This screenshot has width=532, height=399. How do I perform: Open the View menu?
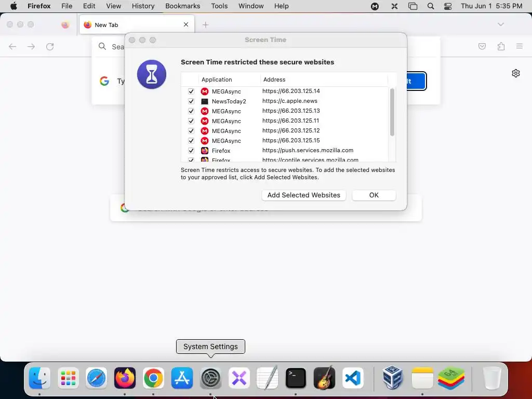pyautogui.click(x=113, y=6)
